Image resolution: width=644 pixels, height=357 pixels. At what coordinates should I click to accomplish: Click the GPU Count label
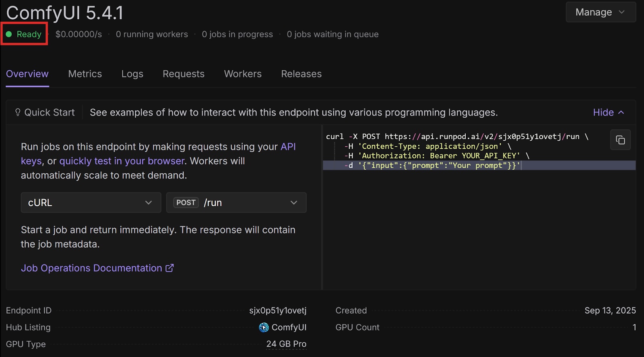tap(357, 327)
